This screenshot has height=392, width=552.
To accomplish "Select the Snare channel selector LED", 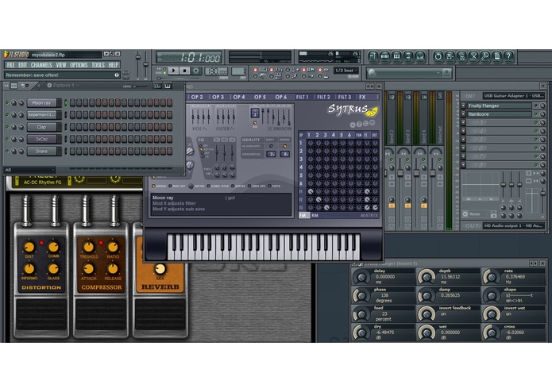I will [65, 152].
